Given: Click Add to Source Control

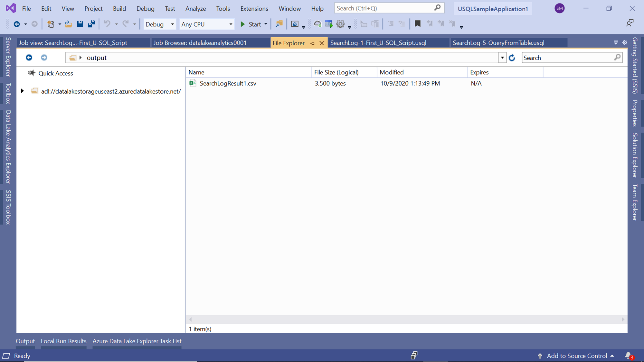Looking at the screenshot, I should tap(576, 356).
